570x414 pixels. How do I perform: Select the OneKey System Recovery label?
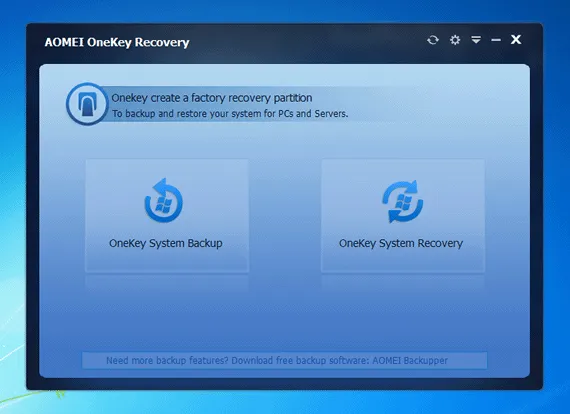pos(401,243)
